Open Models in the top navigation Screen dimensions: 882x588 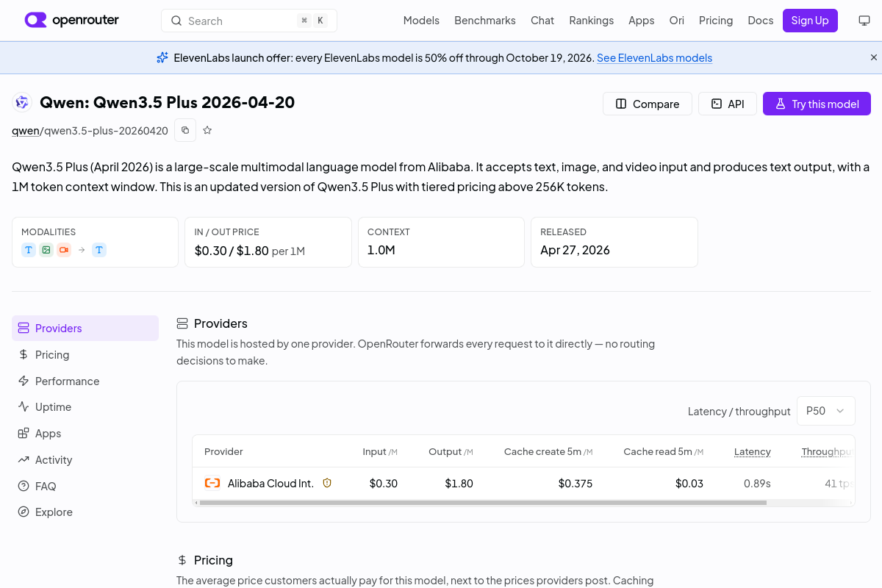[x=421, y=21]
